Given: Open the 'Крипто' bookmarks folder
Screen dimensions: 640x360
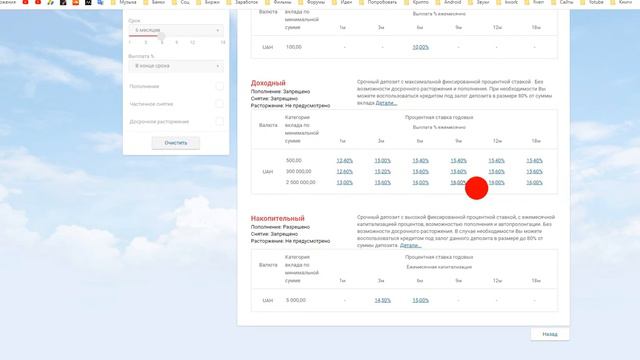Looking at the screenshot, I should [417, 2].
